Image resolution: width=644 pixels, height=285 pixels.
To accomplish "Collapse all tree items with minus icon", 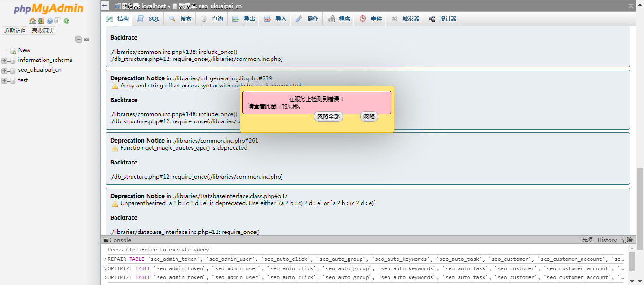I will [79, 40].
